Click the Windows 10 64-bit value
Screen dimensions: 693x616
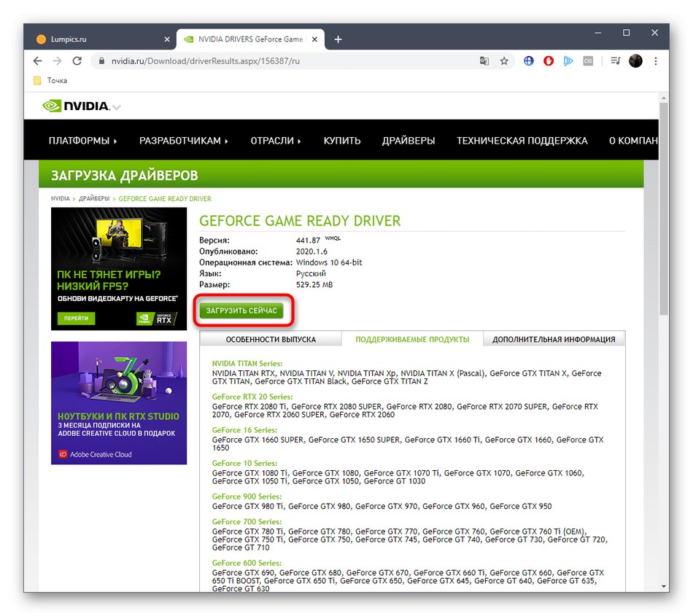(x=329, y=262)
